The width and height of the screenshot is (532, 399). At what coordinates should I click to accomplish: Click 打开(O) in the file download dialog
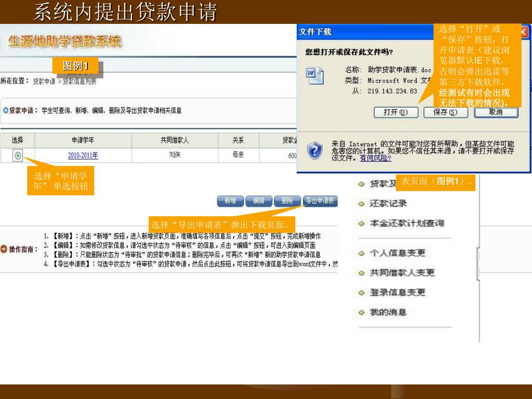point(396,112)
